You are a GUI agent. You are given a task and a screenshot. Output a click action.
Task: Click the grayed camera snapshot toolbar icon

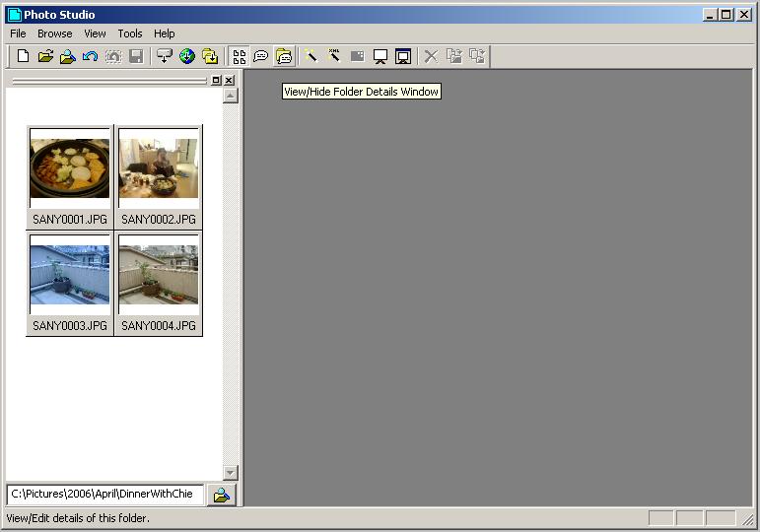[x=113, y=56]
